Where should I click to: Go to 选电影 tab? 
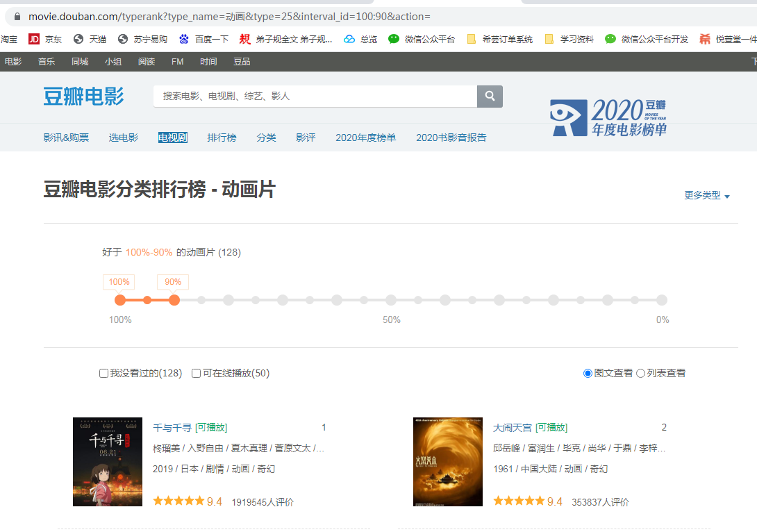pyautogui.click(x=124, y=138)
